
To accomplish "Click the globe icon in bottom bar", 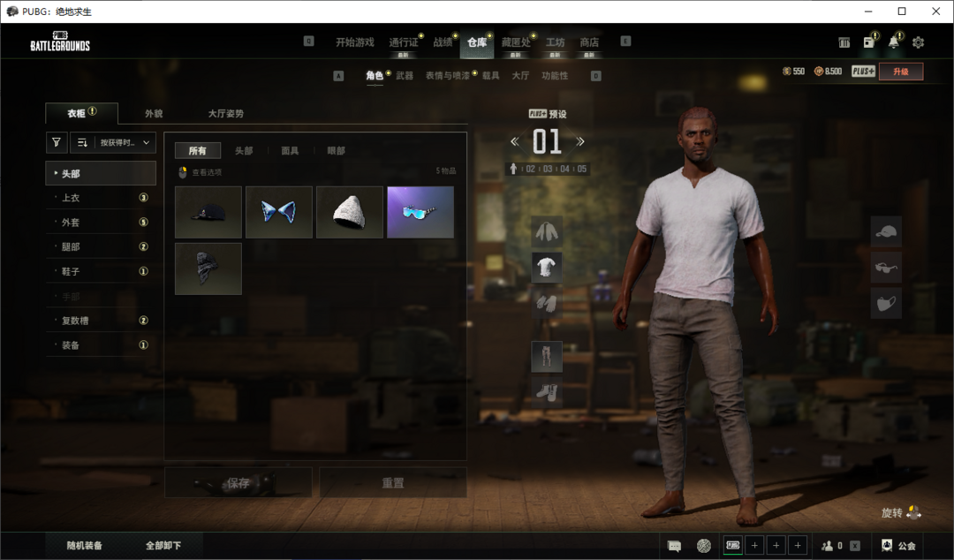I will [x=704, y=546].
